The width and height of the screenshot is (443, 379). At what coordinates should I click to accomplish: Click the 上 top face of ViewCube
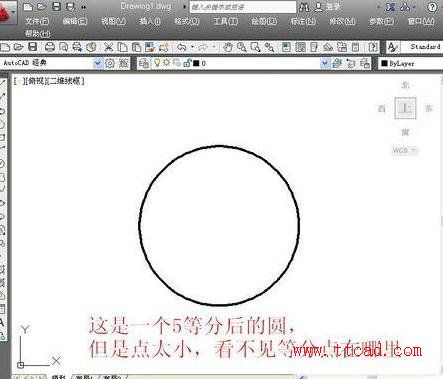405,108
